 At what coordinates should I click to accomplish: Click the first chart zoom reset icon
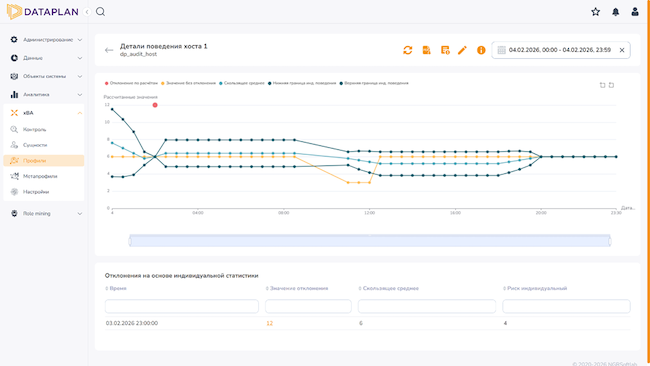click(602, 85)
